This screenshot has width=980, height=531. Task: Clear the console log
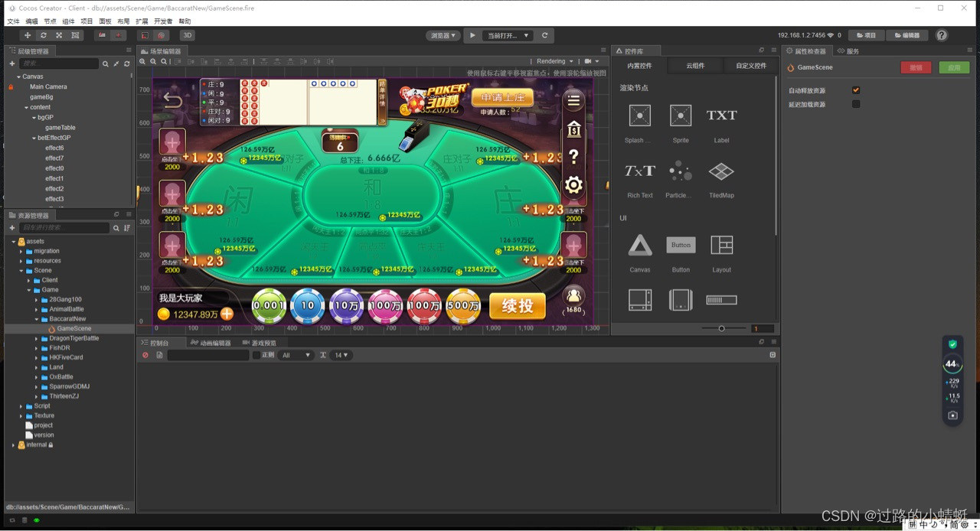(145, 355)
